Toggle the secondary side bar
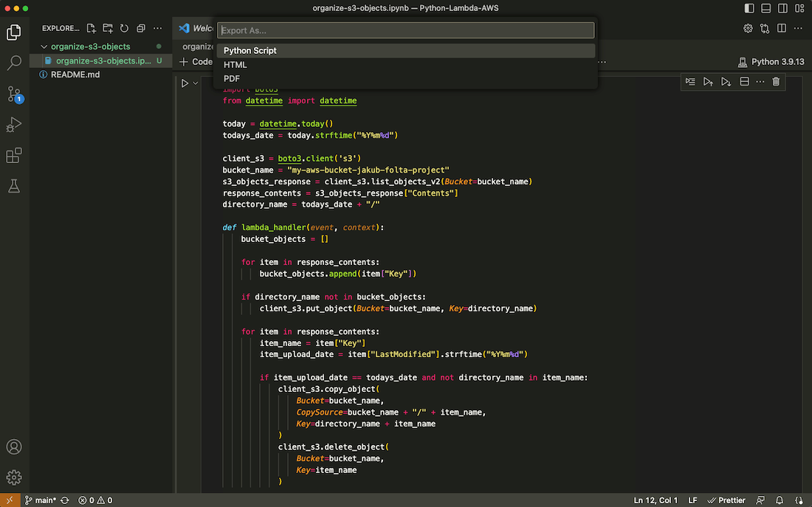Image resolution: width=812 pixels, height=507 pixels. 782,8
